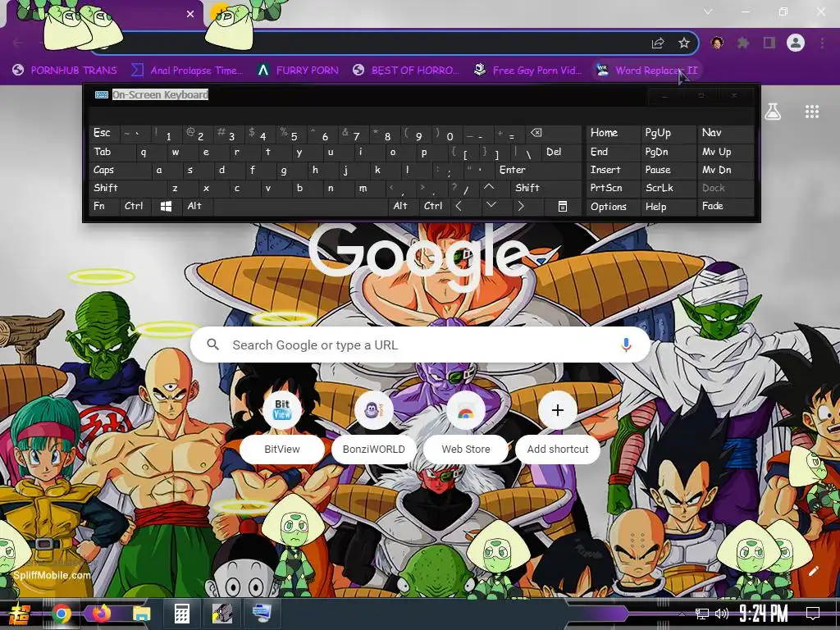Viewport: 840px width, 630px height.
Task: Open the BitView shortcut icon
Action: click(x=282, y=410)
